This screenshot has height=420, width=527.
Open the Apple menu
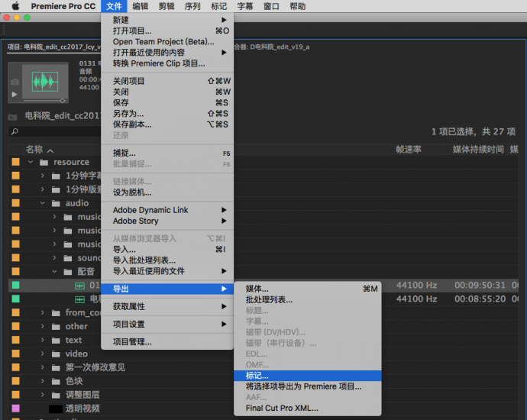pos(15,6)
